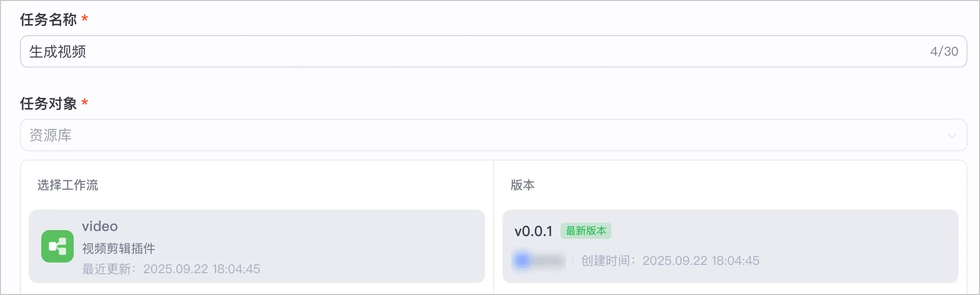The width and height of the screenshot is (980, 295).
Task: Click the 选择工作流 column header
Action: tap(68, 185)
